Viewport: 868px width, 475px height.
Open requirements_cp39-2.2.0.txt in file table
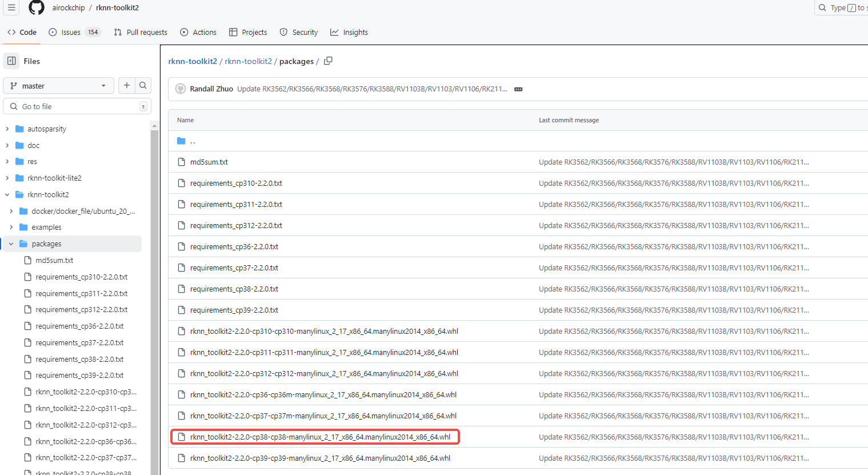[x=234, y=310]
